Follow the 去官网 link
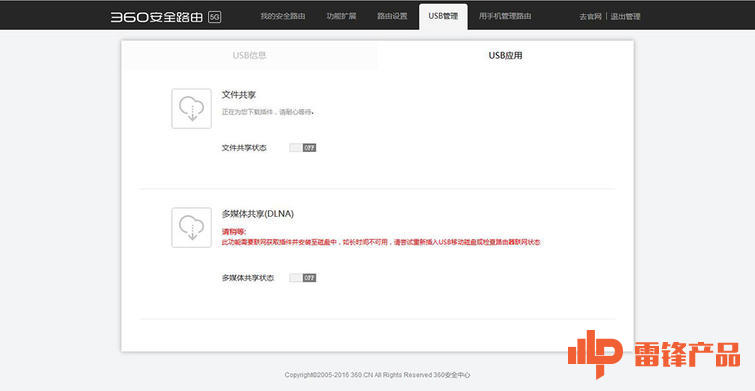The width and height of the screenshot is (755, 391). pos(590,17)
